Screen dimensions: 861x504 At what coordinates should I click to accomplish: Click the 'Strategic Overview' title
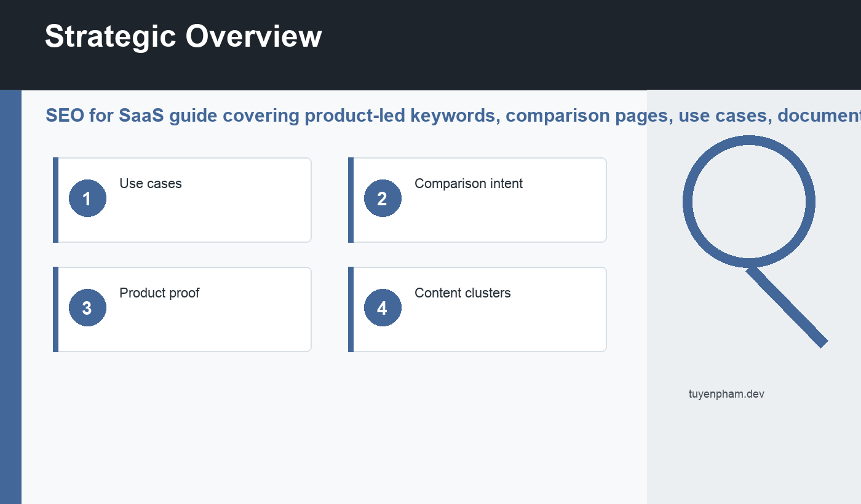(x=183, y=36)
